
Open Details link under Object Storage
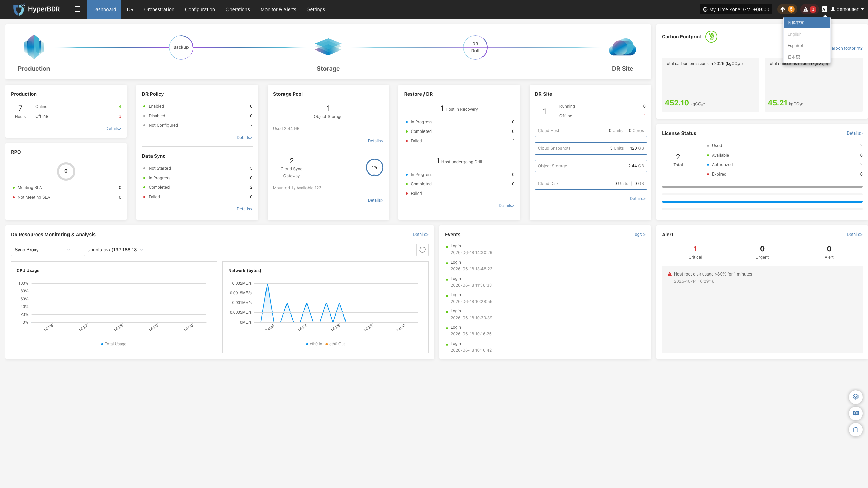[376, 141]
